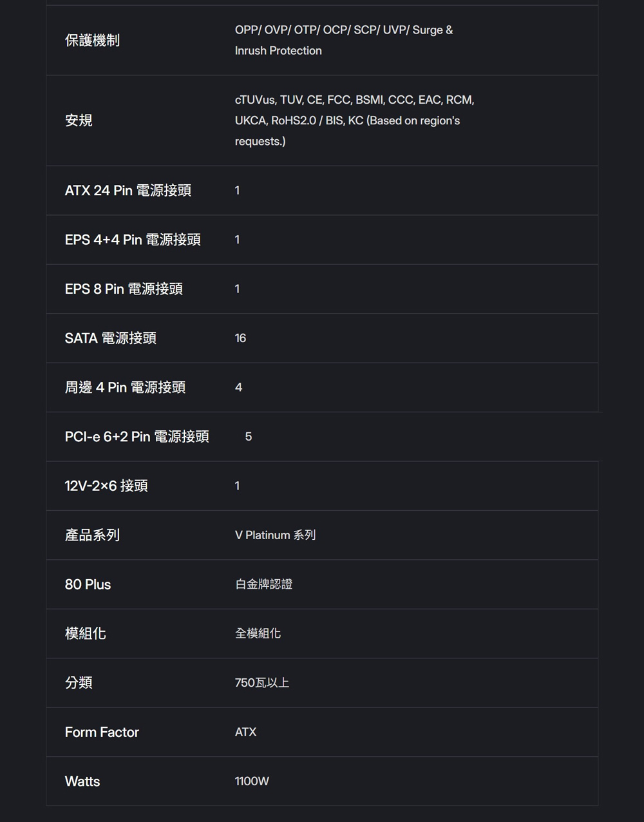Click the 保護機制 row label
This screenshot has height=822, width=644.
click(x=92, y=41)
